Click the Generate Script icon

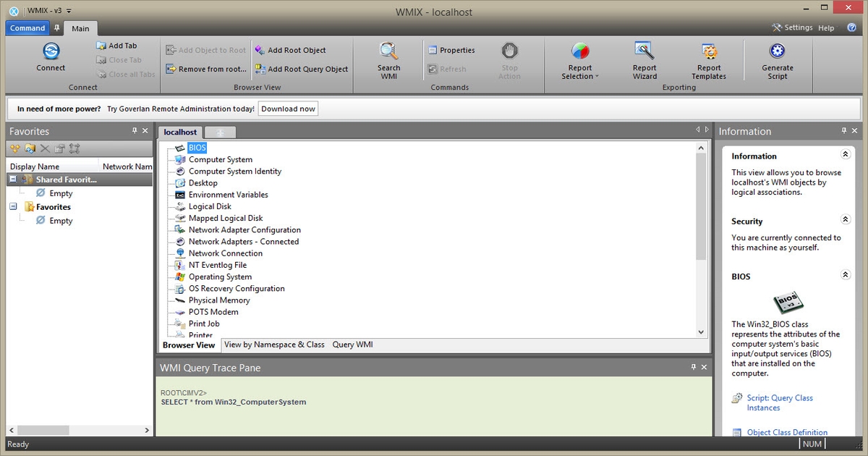tap(777, 51)
